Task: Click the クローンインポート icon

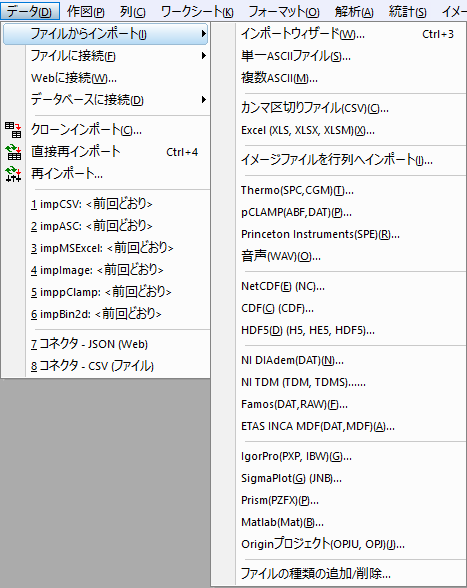Action: [x=13, y=130]
